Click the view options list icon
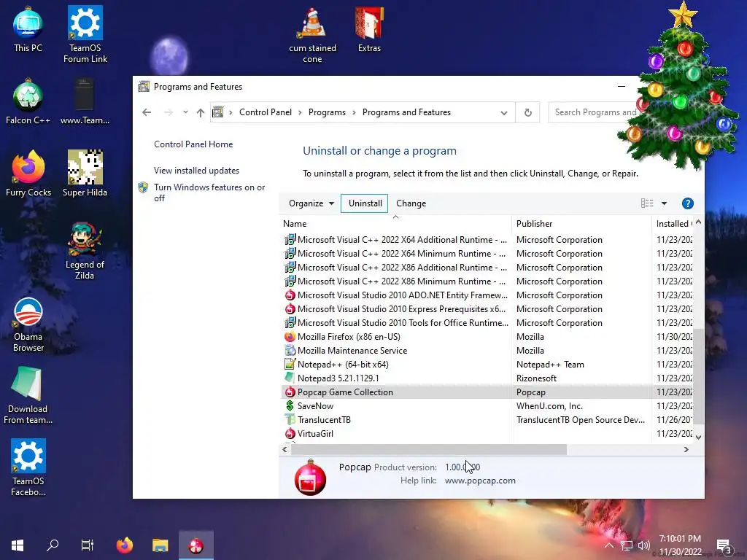 (x=647, y=203)
